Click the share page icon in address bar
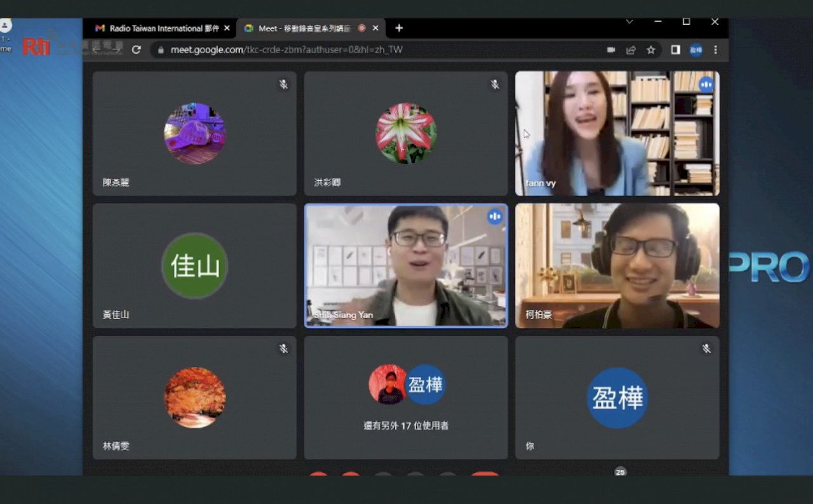Screen dimensions: 813x504 631,50
